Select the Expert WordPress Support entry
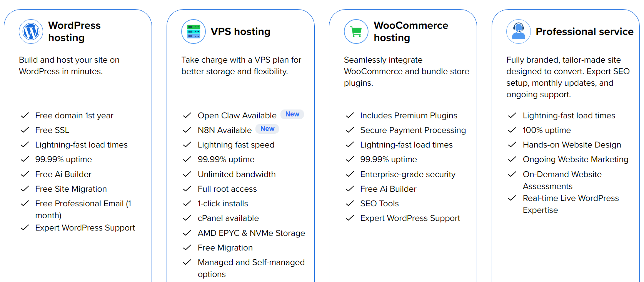Screen dimensions: 644x282 pos(85,227)
